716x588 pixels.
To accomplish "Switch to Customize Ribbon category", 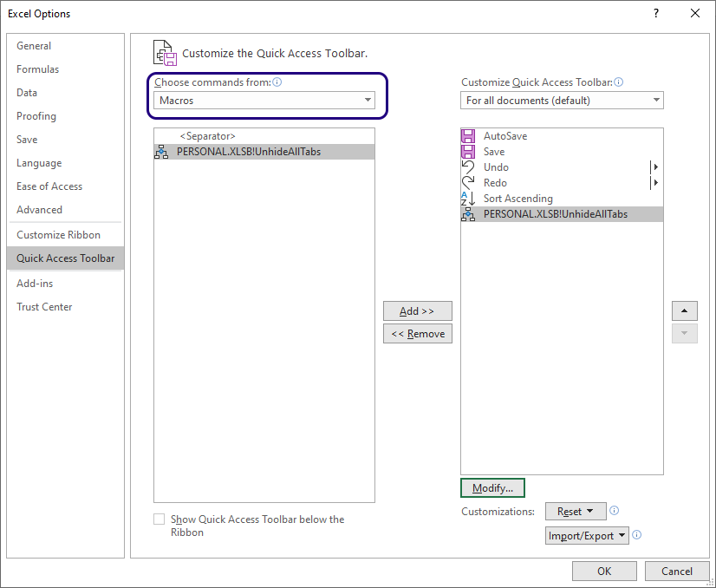I will pos(66,235).
